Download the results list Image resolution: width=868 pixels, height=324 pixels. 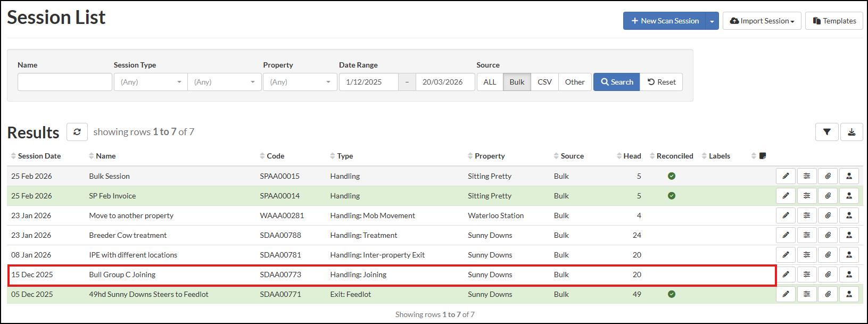pos(852,132)
